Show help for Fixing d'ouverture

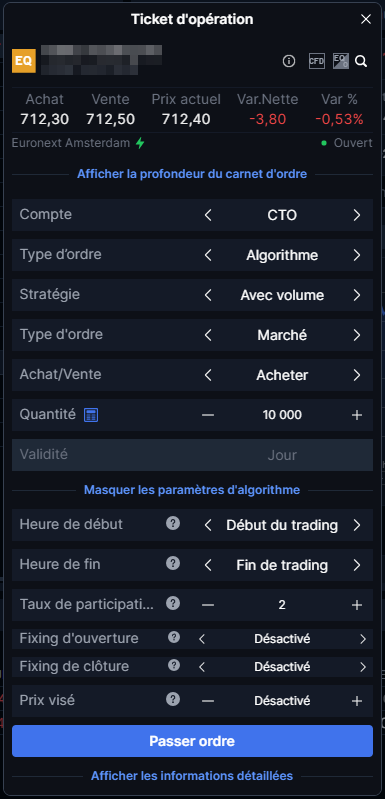tap(174, 637)
